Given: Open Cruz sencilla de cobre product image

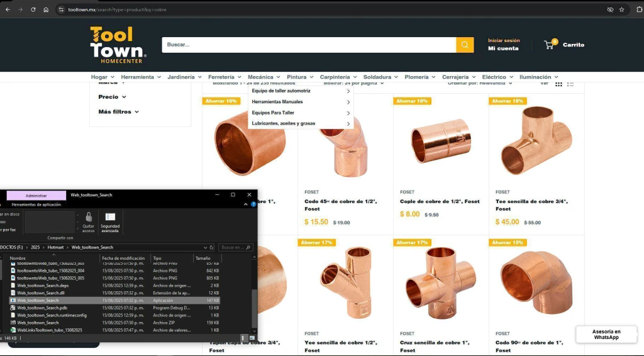Looking at the screenshot, I should (441, 283).
